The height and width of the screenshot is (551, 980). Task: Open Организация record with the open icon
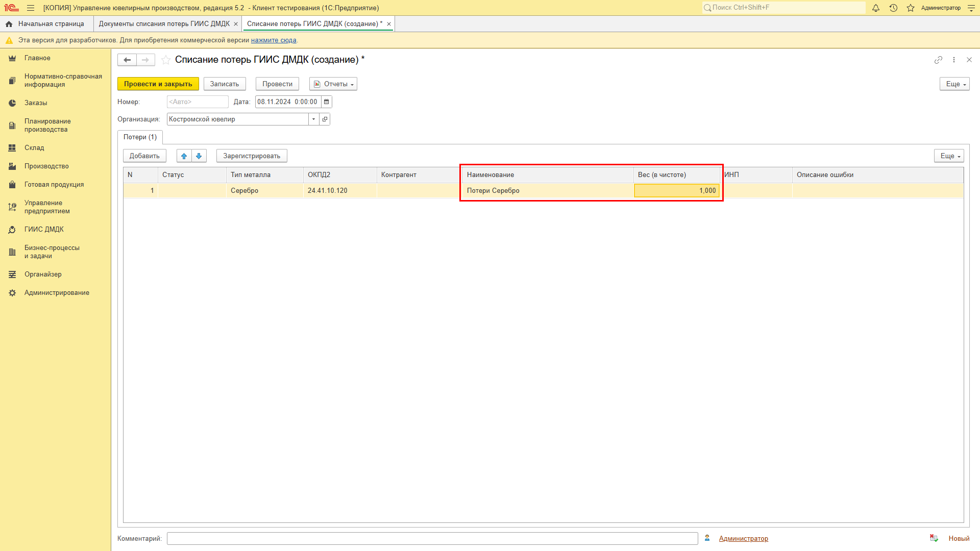pyautogui.click(x=325, y=119)
